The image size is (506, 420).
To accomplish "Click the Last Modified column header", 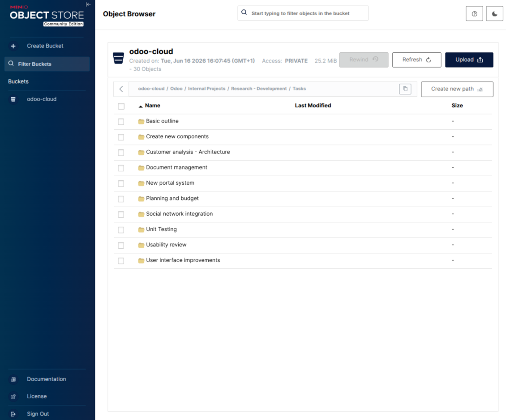I will [313, 106].
